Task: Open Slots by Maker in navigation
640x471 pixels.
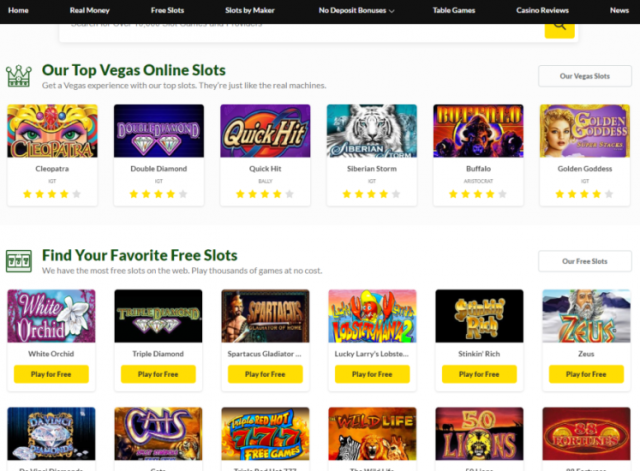Action: pos(250,11)
